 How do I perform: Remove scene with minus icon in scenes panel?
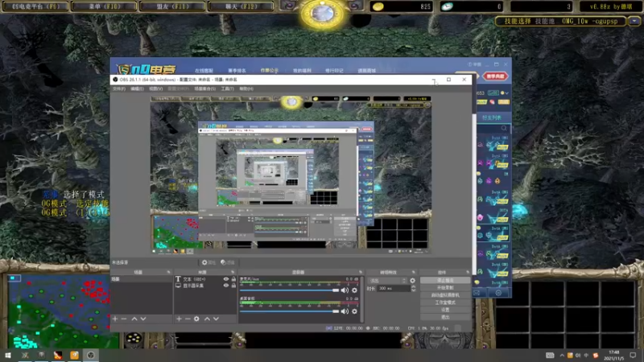point(124,319)
